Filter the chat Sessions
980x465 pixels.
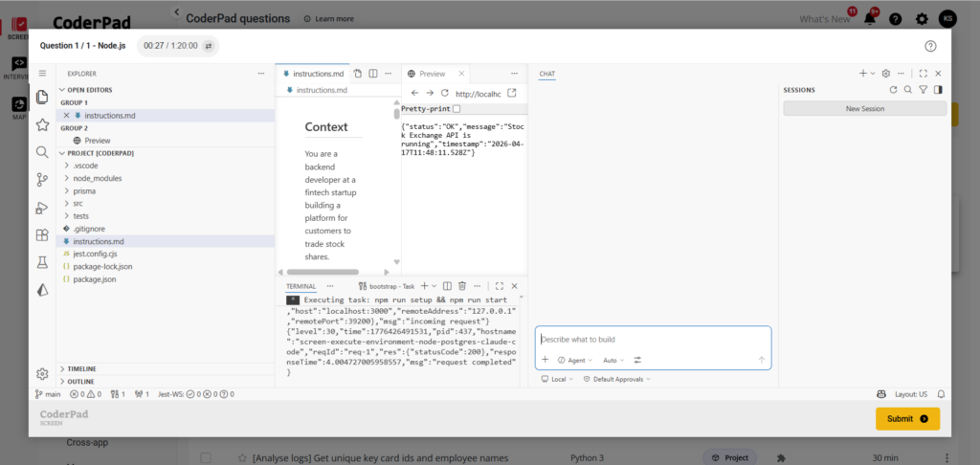tap(924, 90)
